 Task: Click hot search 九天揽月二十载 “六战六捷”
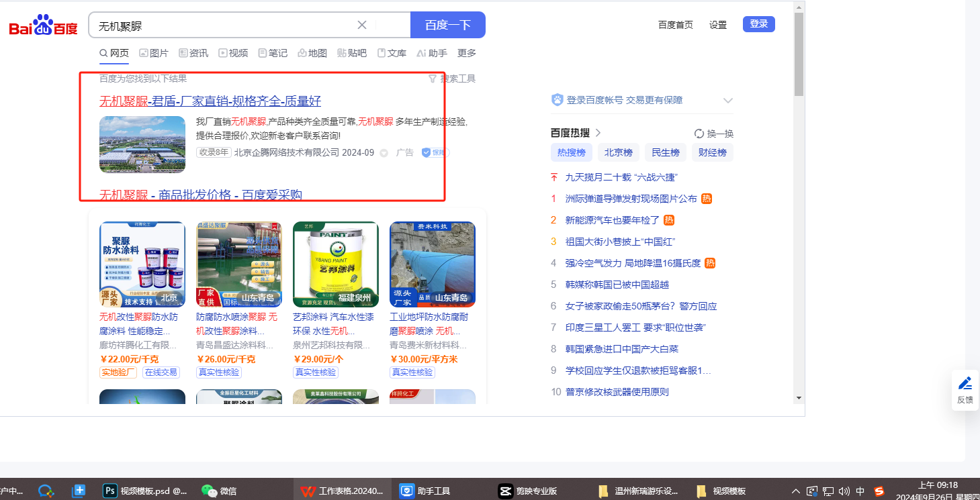tap(621, 177)
